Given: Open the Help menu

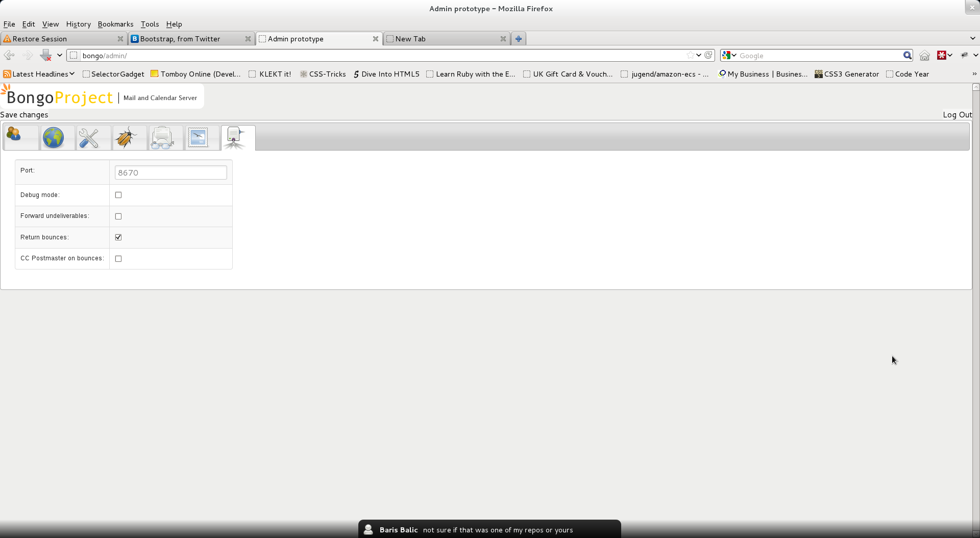Looking at the screenshot, I should click(x=174, y=24).
